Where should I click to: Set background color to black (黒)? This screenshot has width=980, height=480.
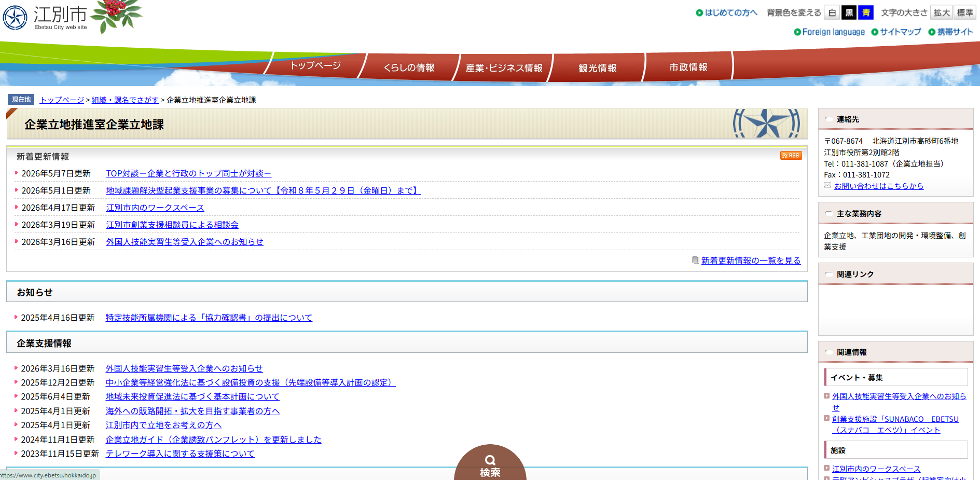click(x=849, y=12)
